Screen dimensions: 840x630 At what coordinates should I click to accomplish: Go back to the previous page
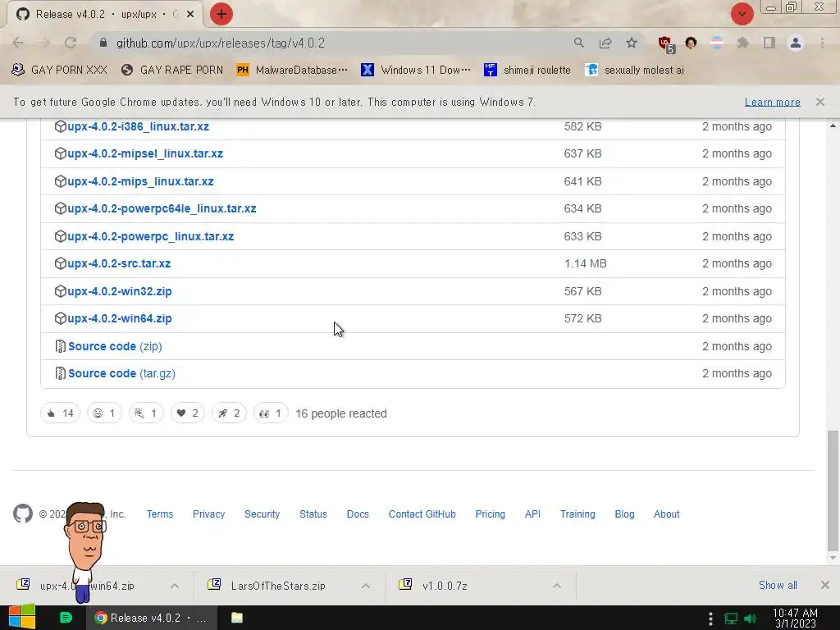click(18, 43)
